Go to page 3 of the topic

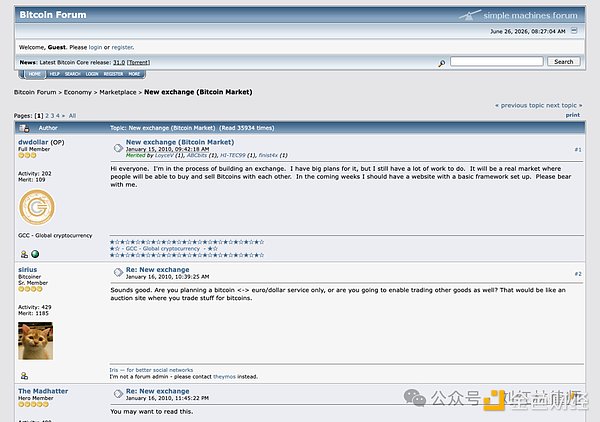pos(52,116)
